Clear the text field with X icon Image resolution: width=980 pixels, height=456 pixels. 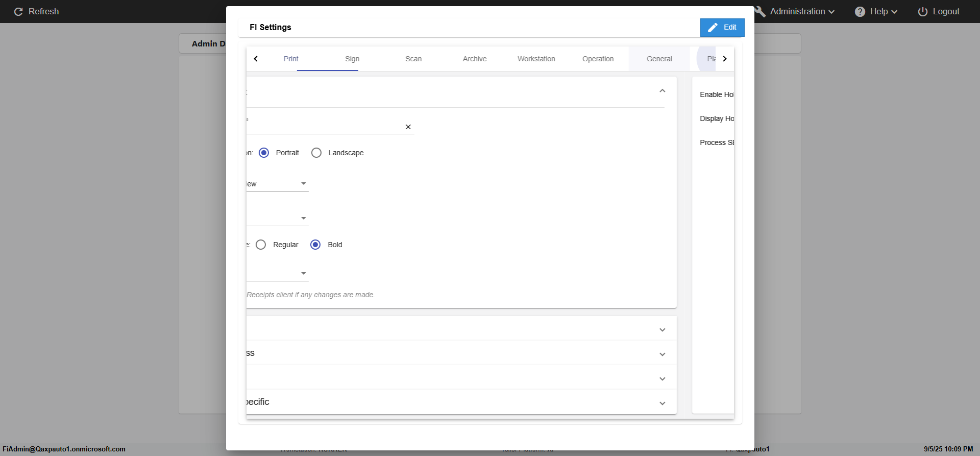click(x=408, y=127)
